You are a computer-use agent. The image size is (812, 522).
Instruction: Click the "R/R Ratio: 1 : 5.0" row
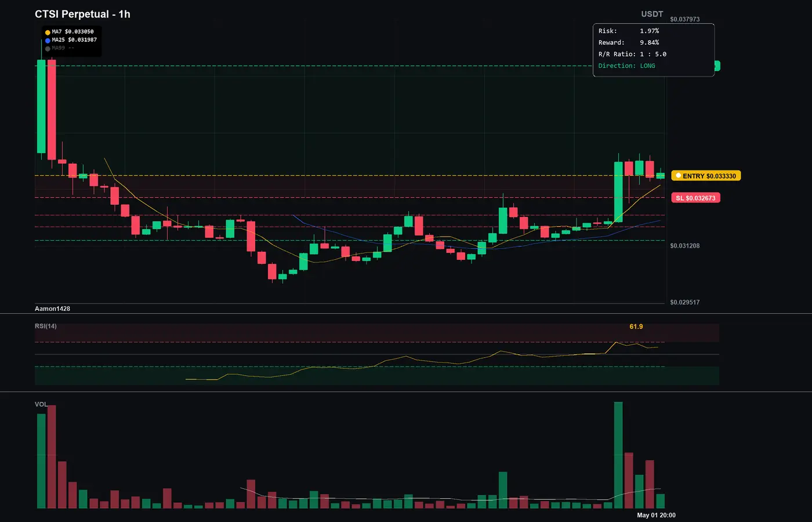(632, 54)
